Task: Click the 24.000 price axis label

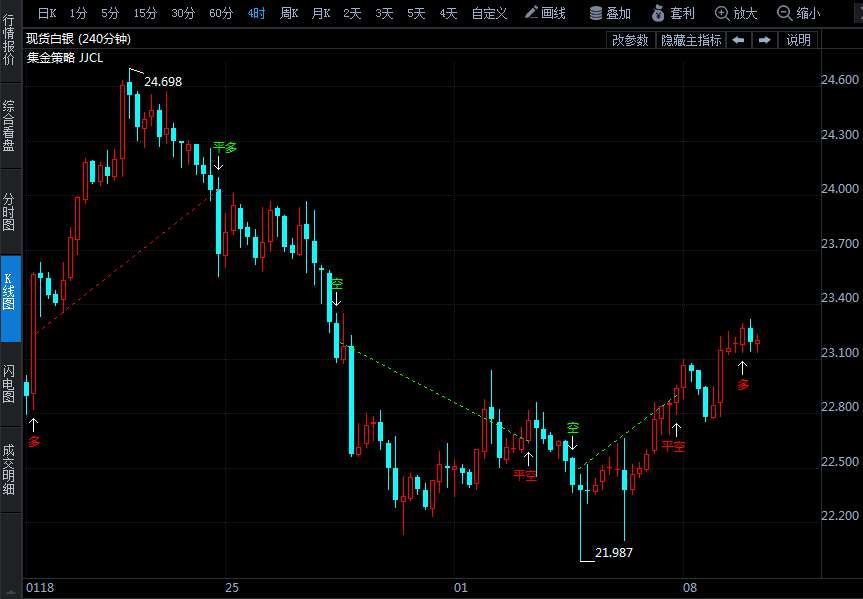Action: 840,189
